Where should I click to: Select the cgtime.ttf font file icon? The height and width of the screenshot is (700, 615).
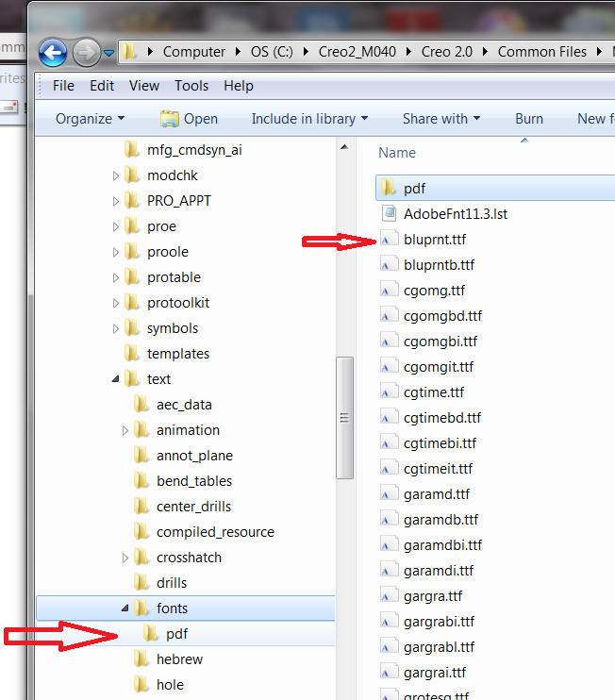pos(389,392)
